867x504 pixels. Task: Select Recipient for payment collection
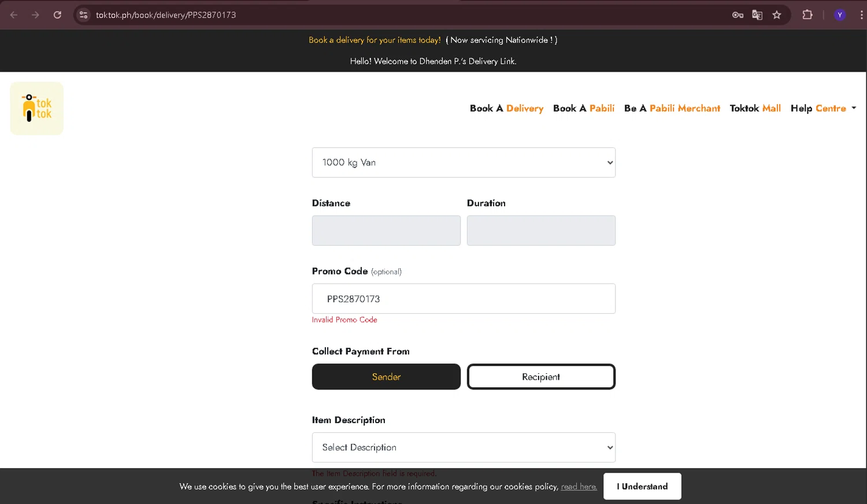[541, 377]
